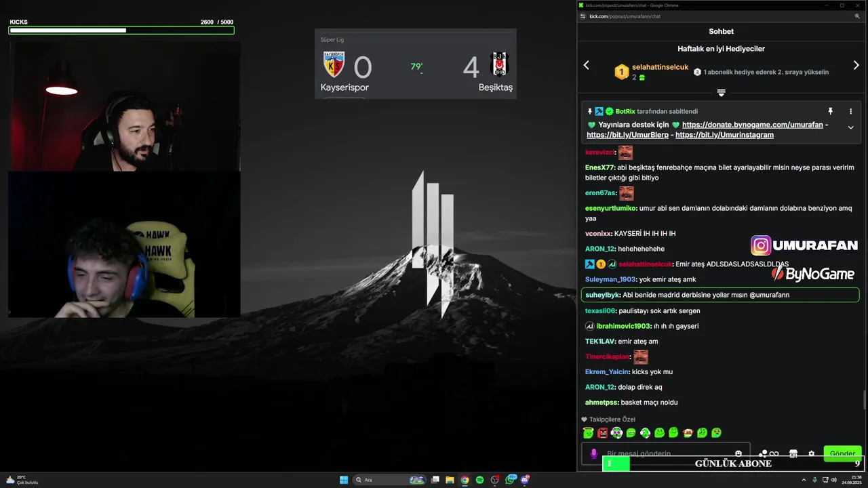Image resolution: width=868 pixels, height=488 pixels.
Task: Switch to Google Chrome on taskbar
Action: click(465, 480)
